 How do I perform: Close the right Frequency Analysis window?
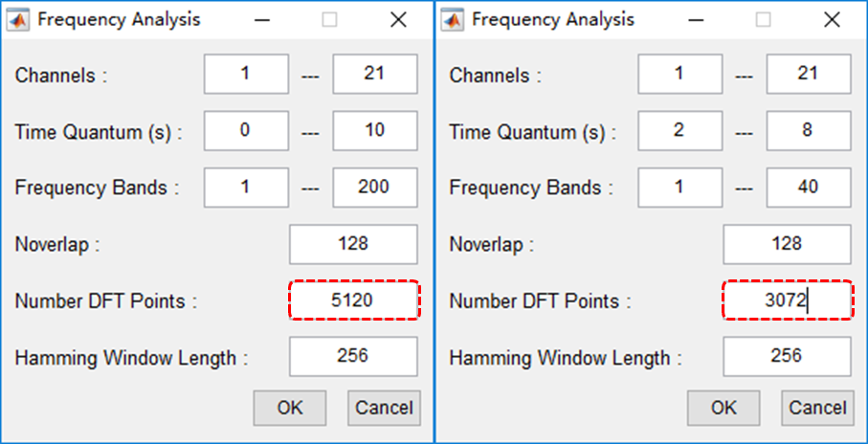pyautogui.click(x=833, y=19)
